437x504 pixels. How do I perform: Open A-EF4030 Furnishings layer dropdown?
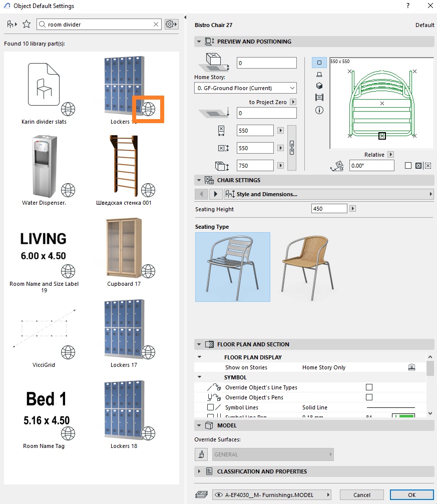point(272,495)
